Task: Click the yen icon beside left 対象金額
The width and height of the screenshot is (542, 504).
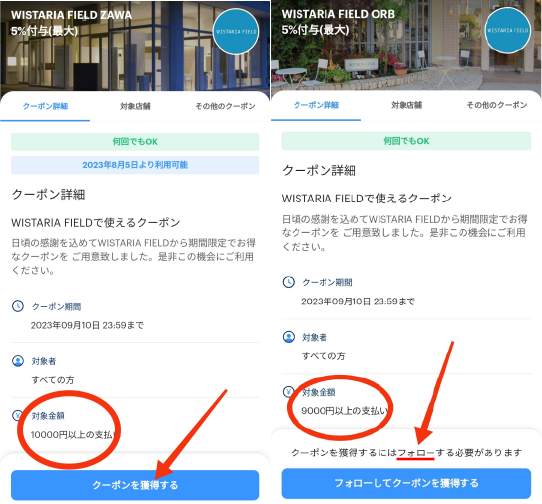Action: click(x=17, y=415)
